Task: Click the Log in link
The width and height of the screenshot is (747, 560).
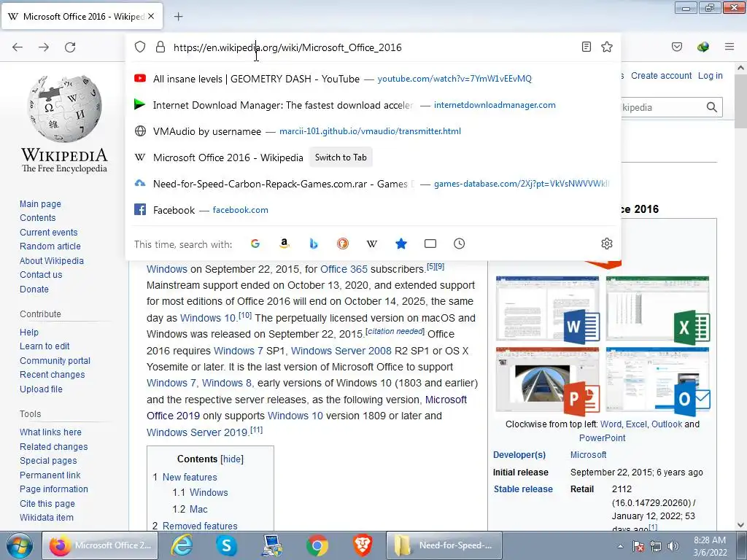Action: (x=711, y=76)
